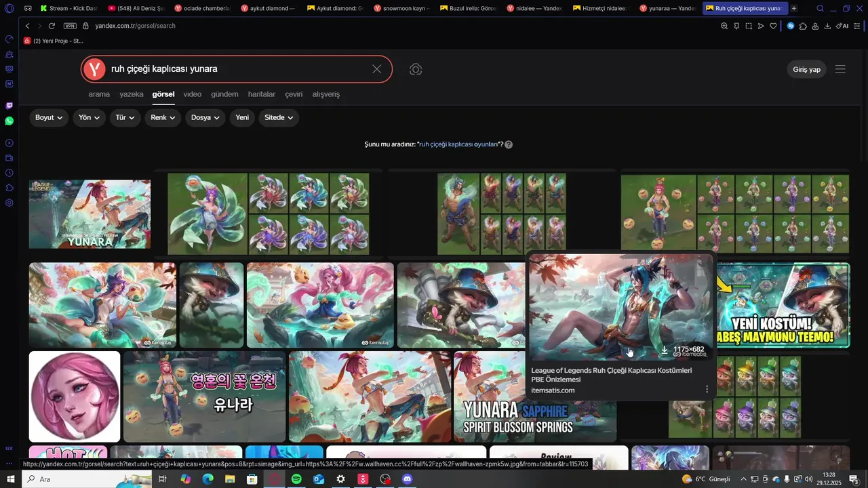Open the Yeni Kostüm Teemo thumbnail

pyautogui.click(x=783, y=305)
